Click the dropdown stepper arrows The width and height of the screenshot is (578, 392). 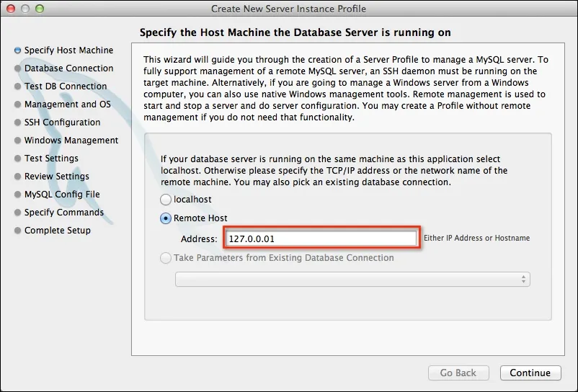click(x=523, y=280)
